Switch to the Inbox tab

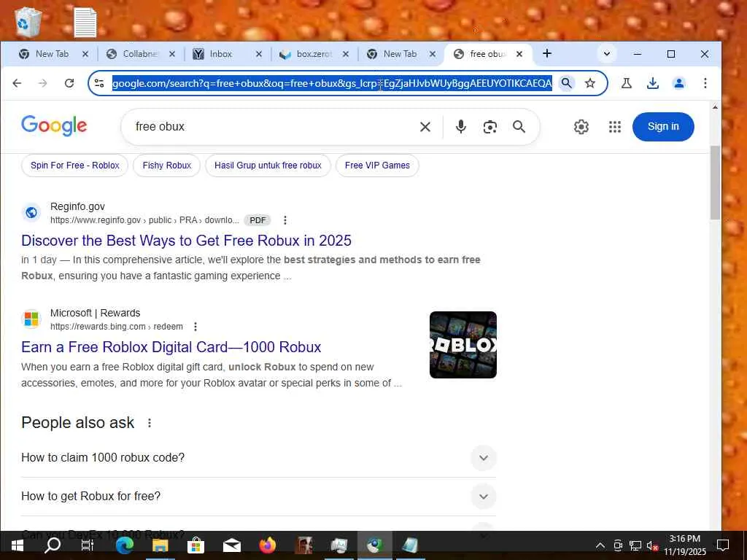[x=220, y=54]
